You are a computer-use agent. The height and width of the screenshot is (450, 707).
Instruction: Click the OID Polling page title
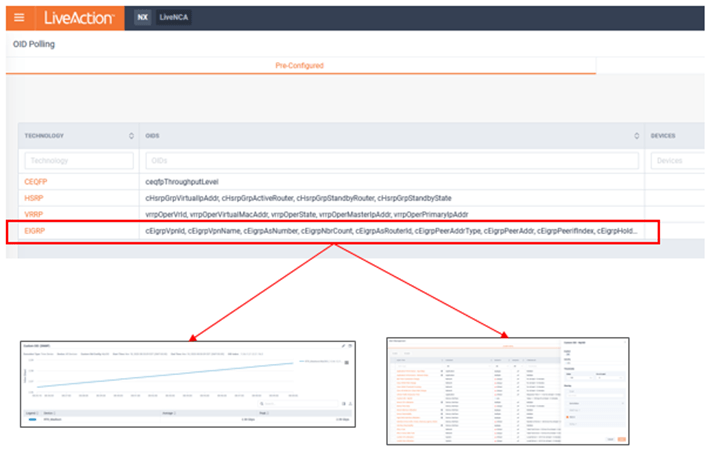[x=34, y=44]
